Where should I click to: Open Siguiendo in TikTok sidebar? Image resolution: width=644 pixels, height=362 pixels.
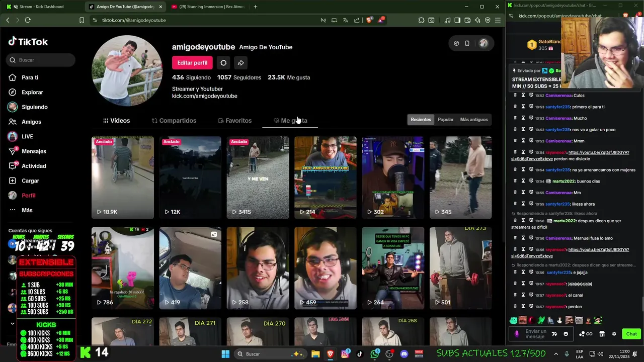tap(34, 107)
